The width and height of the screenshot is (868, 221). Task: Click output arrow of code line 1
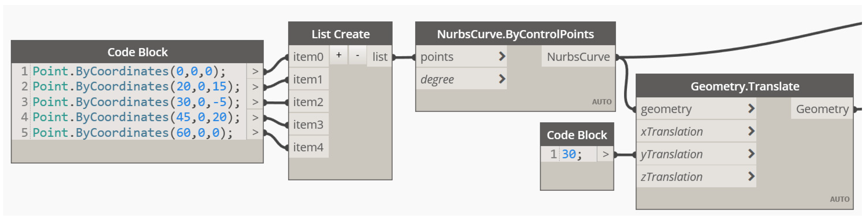[255, 71]
